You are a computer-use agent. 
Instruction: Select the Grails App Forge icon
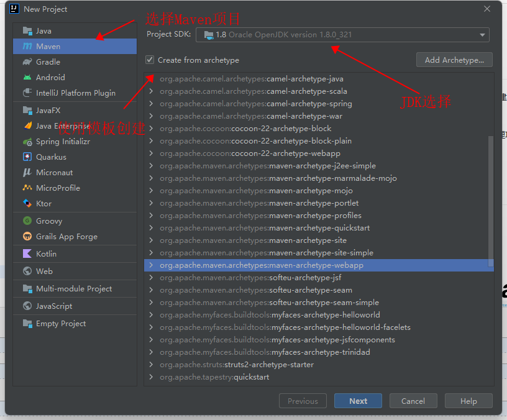click(27, 237)
